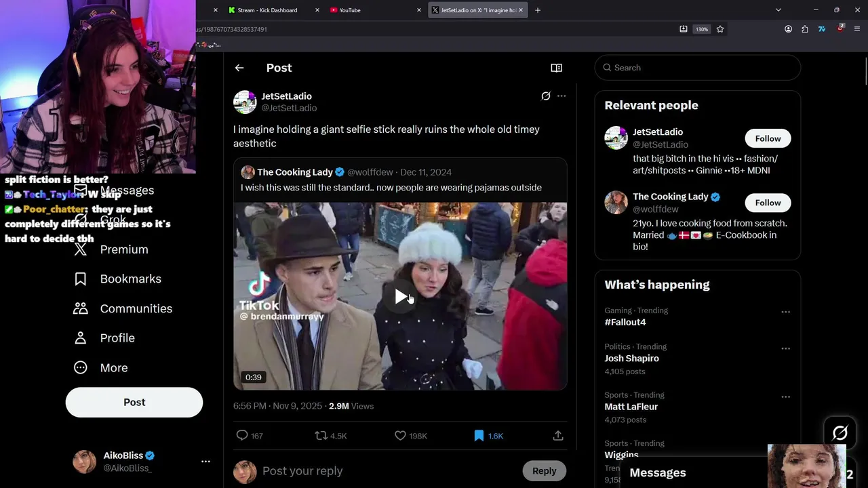Viewport: 868px width, 488px height.
Task: Repost the tweet with 4.5K reposts
Action: (321, 436)
